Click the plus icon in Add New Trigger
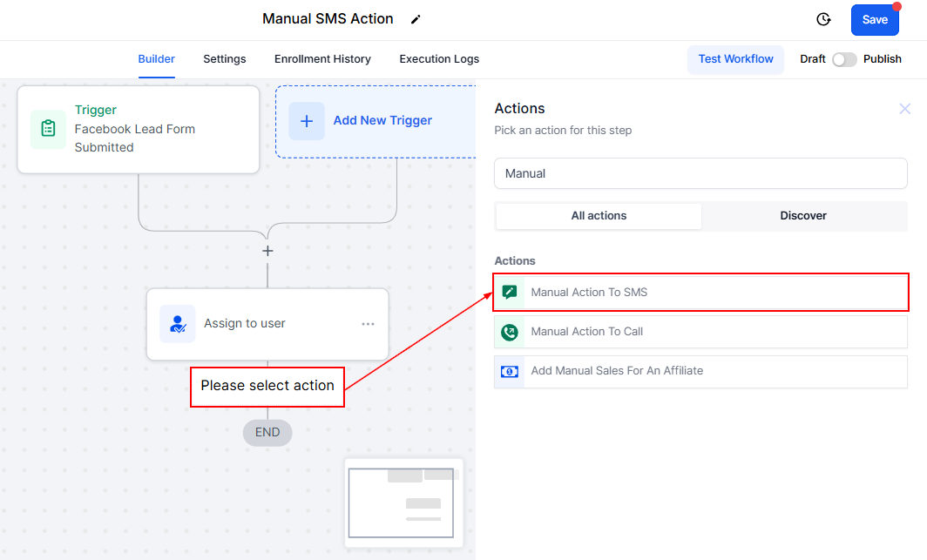The height and width of the screenshot is (560, 927). coord(307,121)
